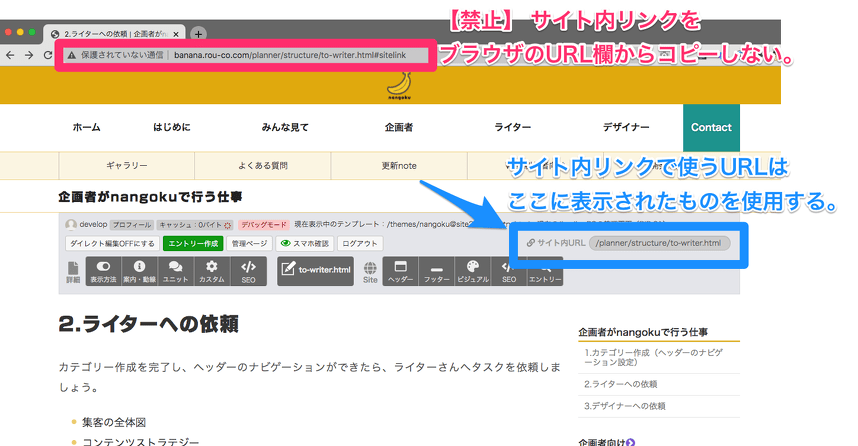Toggle the デバッグモード badge
This screenshot has height=446, width=858.
pyautogui.click(x=264, y=224)
